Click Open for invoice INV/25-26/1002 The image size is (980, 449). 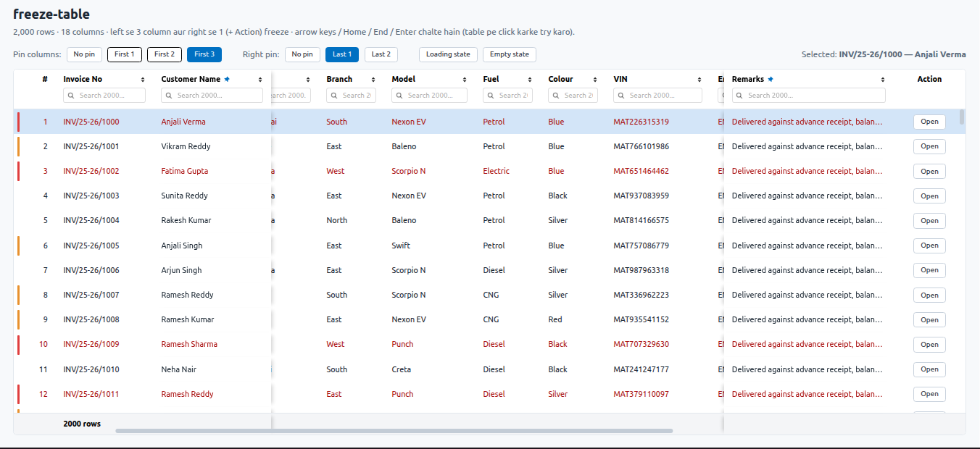(x=929, y=172)
